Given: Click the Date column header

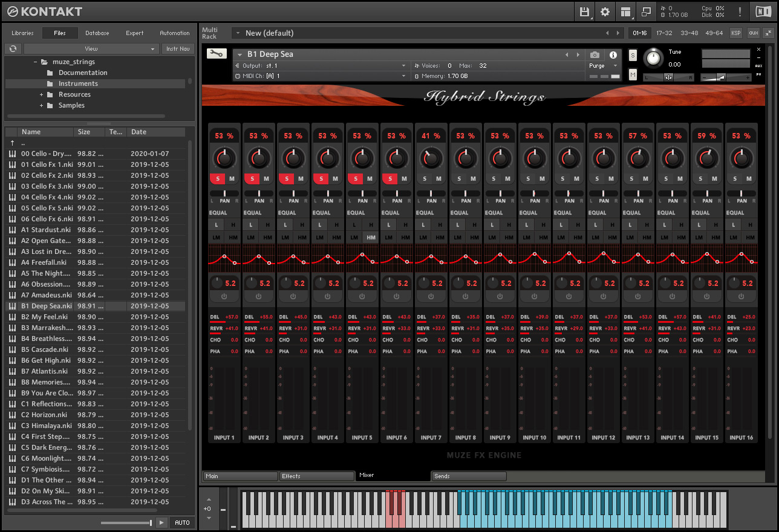Looking at the screenshot, I should tap(157, 132).
